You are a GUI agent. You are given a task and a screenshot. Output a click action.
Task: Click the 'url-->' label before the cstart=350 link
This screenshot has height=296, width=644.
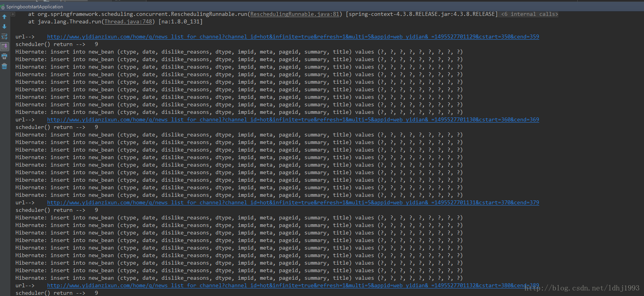[25, 37]
